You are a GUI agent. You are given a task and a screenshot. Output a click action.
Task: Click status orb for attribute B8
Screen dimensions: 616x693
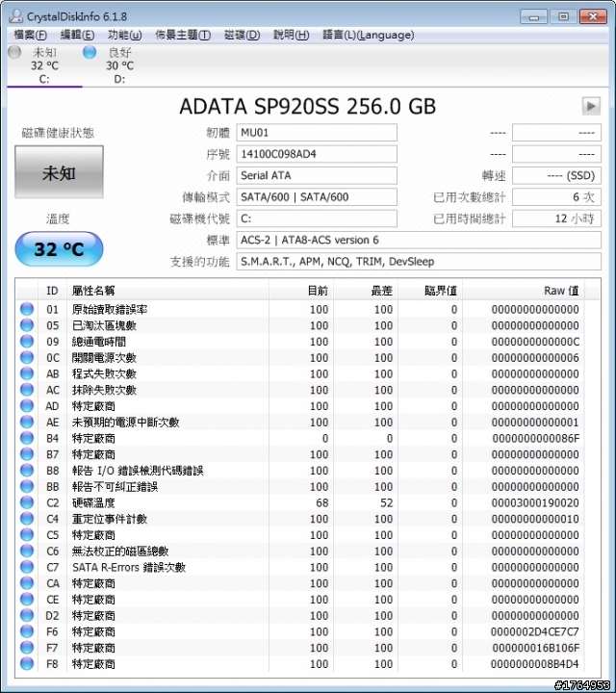tap(27, 471)
